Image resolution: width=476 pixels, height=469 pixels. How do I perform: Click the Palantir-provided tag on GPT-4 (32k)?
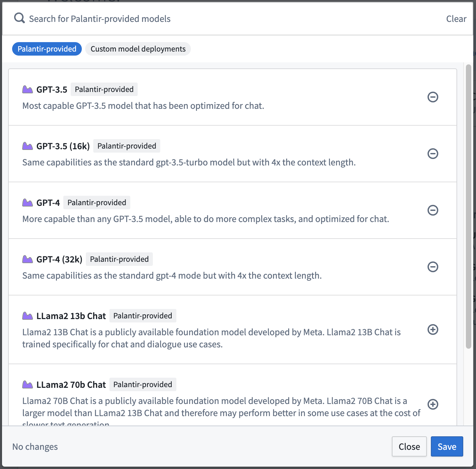(x=119, y=259)
